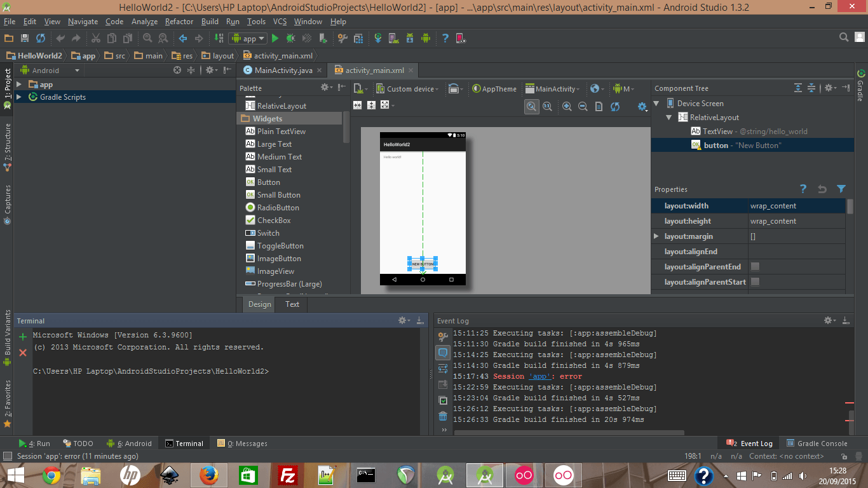Start new terminal session plus icon
This screenshot has height=488, width=868.
point(23,337)
